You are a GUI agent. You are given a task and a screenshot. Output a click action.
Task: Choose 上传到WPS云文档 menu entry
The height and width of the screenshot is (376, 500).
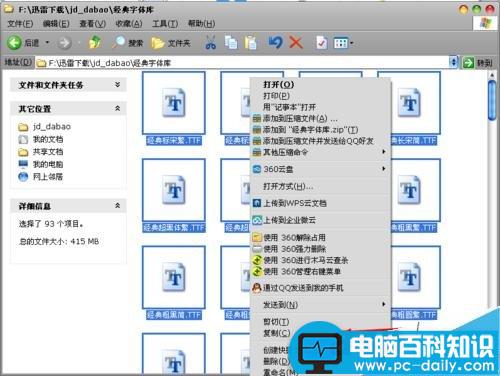(320, 203)
